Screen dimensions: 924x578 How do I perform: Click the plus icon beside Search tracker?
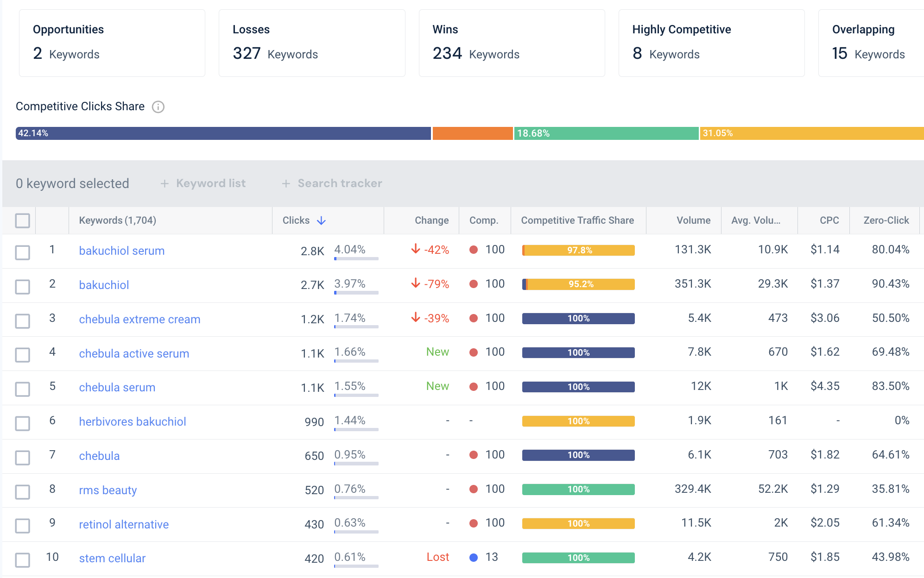point(286,184)
